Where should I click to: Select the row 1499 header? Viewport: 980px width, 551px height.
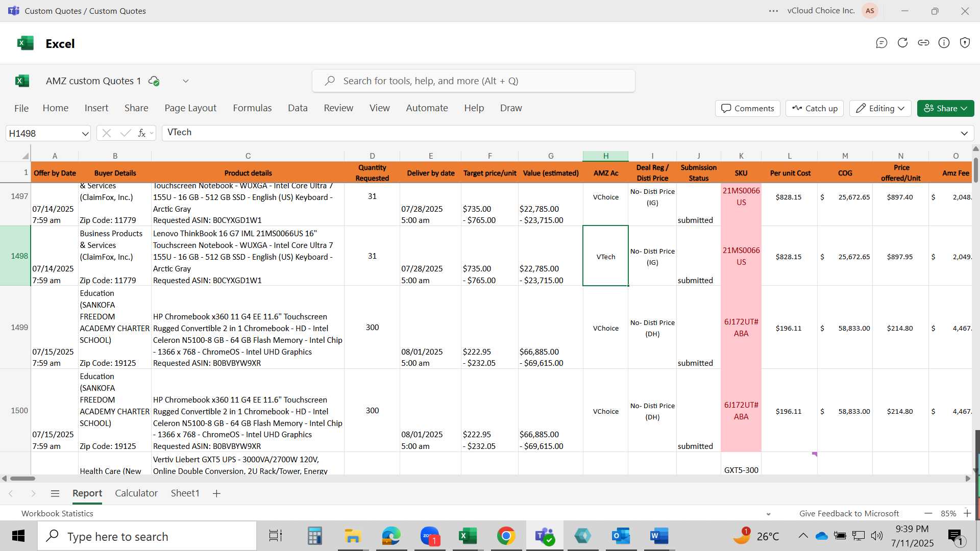pos(15,327)
